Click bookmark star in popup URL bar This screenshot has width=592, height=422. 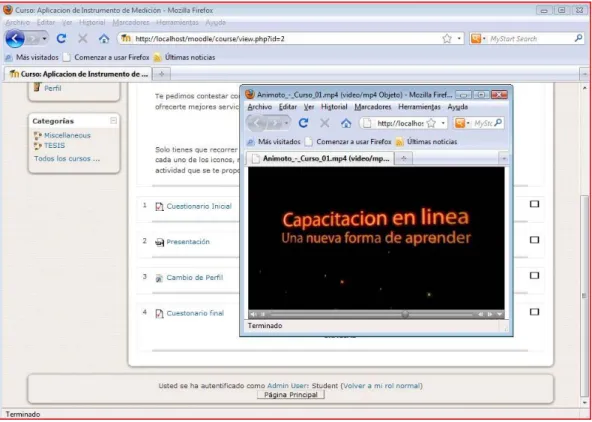point(431,123)
